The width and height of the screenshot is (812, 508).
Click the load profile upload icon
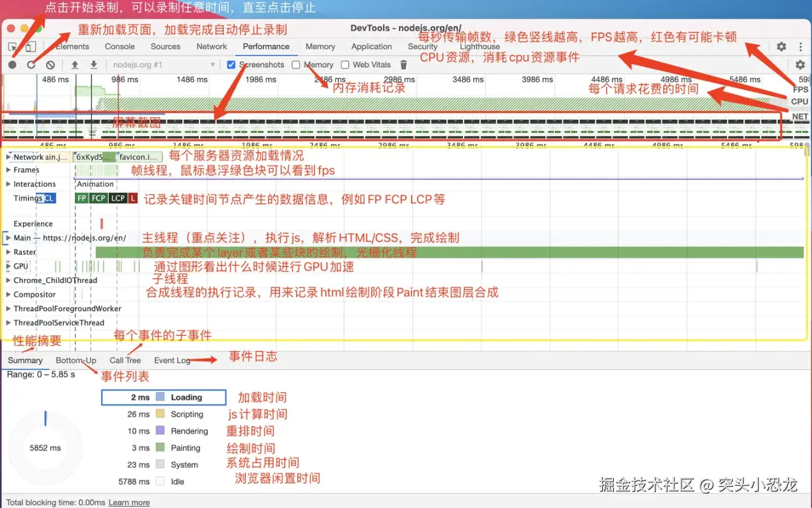click(x=75, y=65)
